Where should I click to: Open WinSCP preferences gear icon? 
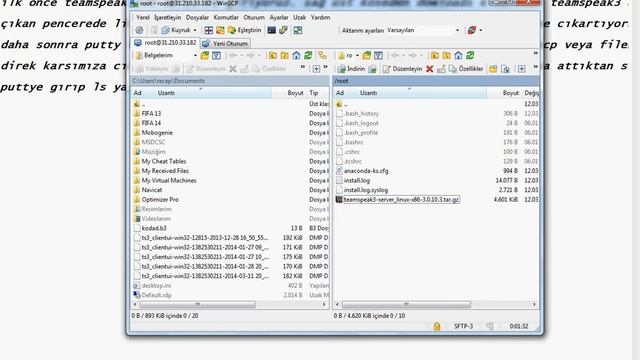click(x=139, y=30)
